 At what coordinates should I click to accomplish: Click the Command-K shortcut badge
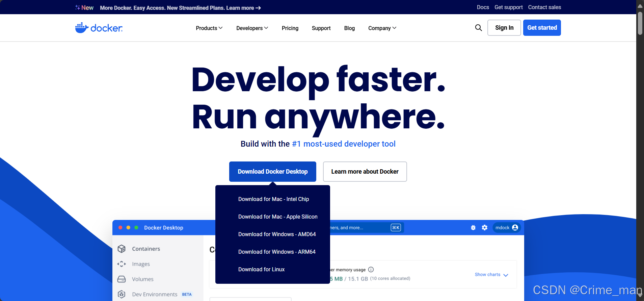[x=396, y=228]
